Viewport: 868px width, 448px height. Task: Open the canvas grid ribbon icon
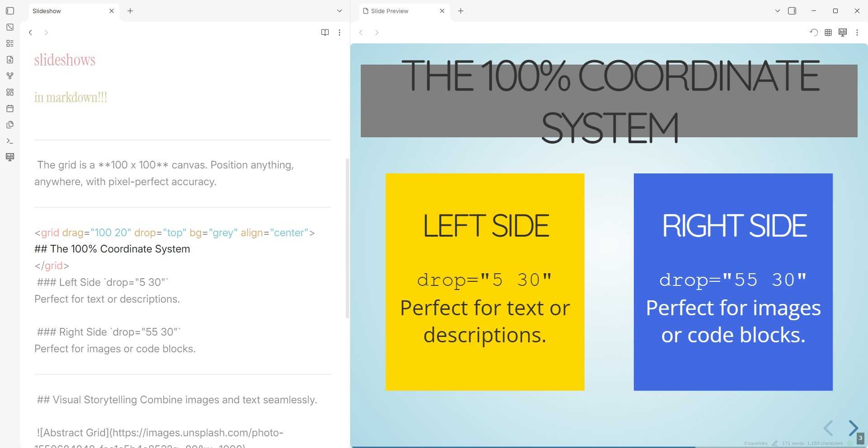pyautogui.click(x=10, y=92)
